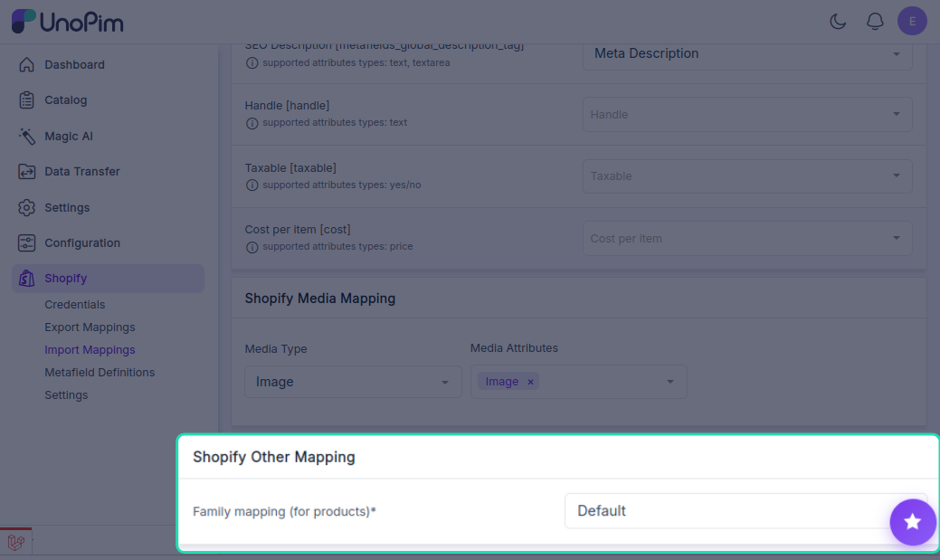The width and height of the screenshot is (940, 560).
Task: Click the Configuration sliders icon
Action: [26, 242]
